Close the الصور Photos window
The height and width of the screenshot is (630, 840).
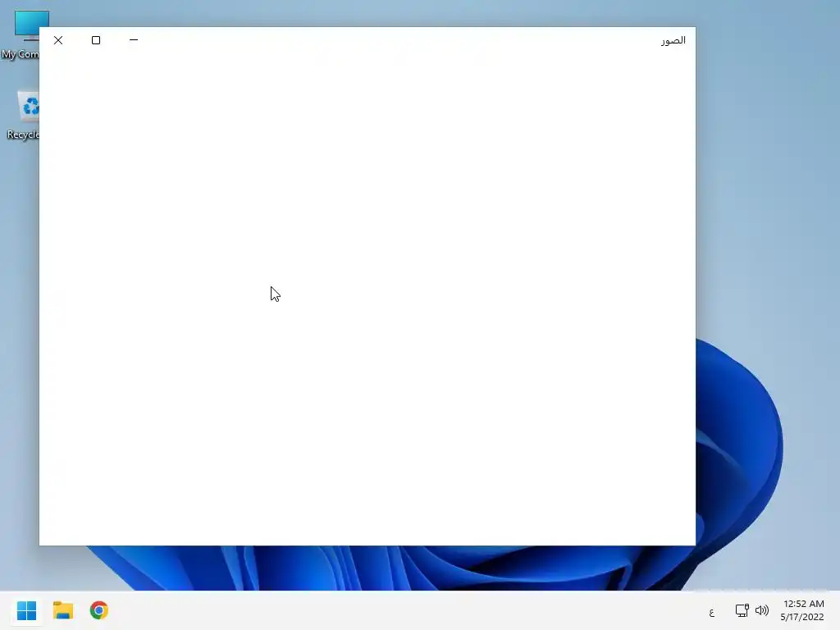58,40
